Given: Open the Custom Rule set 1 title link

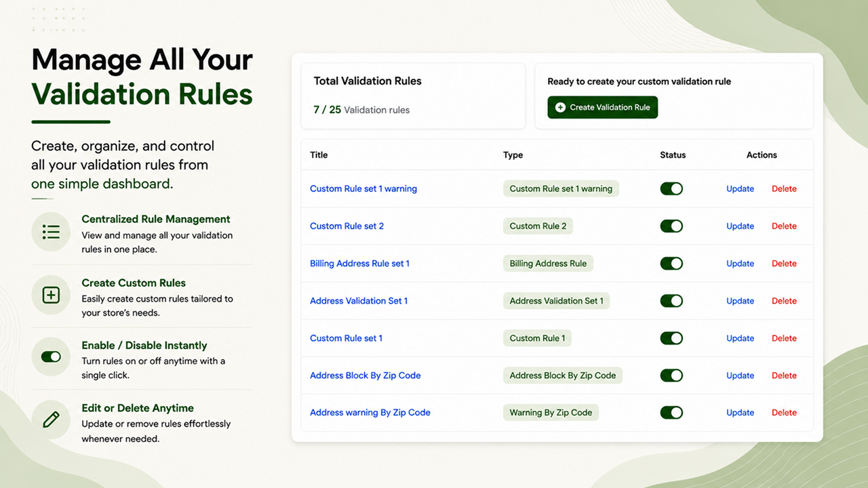Looking at the screenshot, I should (x=346, y=338).
